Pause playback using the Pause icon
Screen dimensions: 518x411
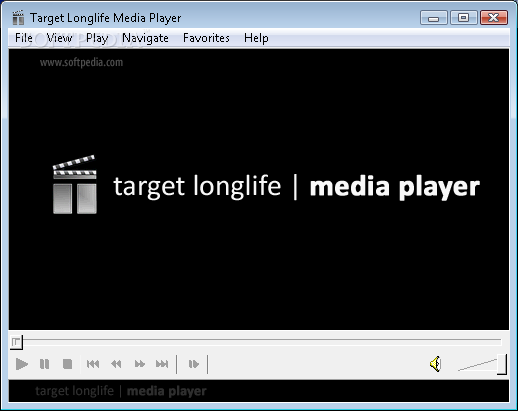click(44, 364)
